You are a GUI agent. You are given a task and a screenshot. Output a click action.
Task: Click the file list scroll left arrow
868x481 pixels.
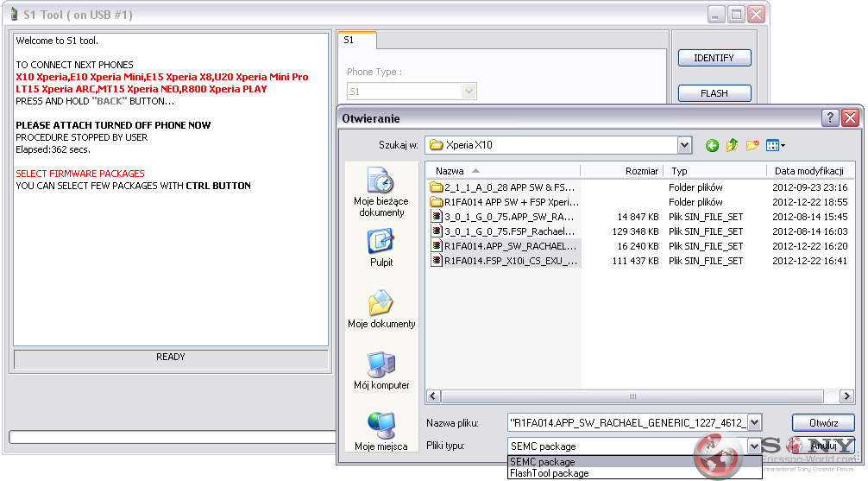(433, 396)
